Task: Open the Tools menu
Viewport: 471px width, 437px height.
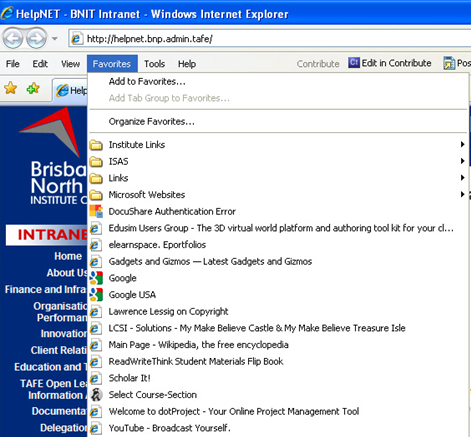Action: point(155,64)
